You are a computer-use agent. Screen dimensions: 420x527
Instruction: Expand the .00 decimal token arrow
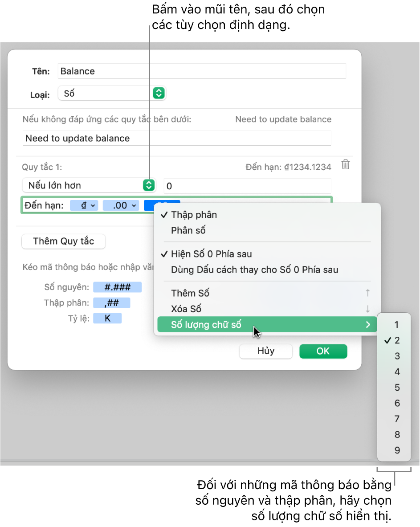(134, 205)
